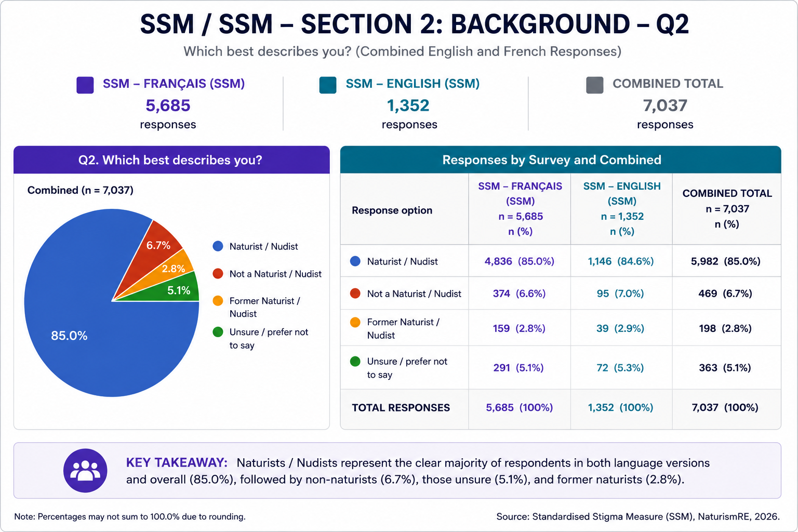Click the green Unsure dot in pie legend
798x532 pixels.
tap(218, 332)
